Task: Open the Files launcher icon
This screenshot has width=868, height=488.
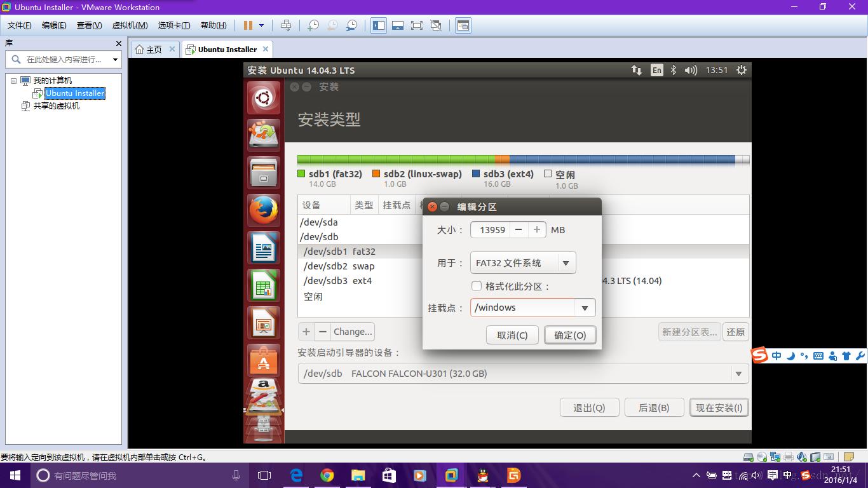Action: point(263,172)
